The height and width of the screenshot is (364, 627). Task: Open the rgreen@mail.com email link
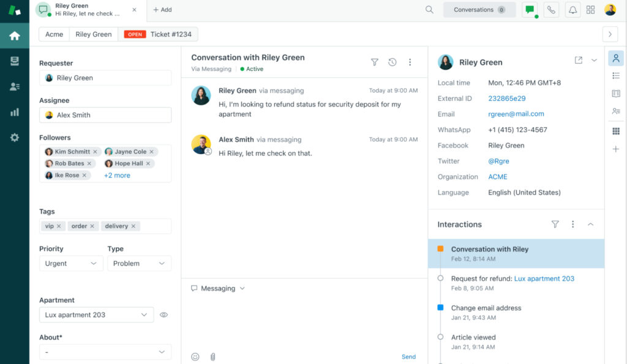(516, 114)
